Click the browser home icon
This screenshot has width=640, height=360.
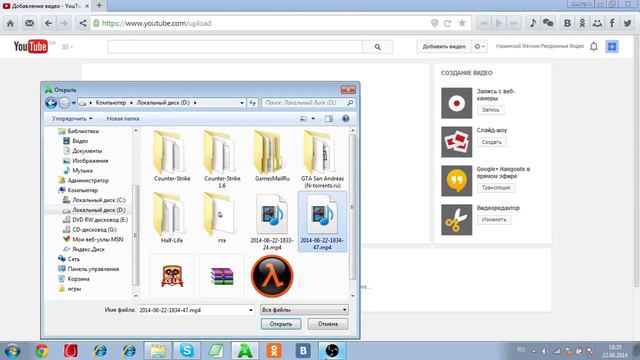pyautogui.click(x=10, y=23)
